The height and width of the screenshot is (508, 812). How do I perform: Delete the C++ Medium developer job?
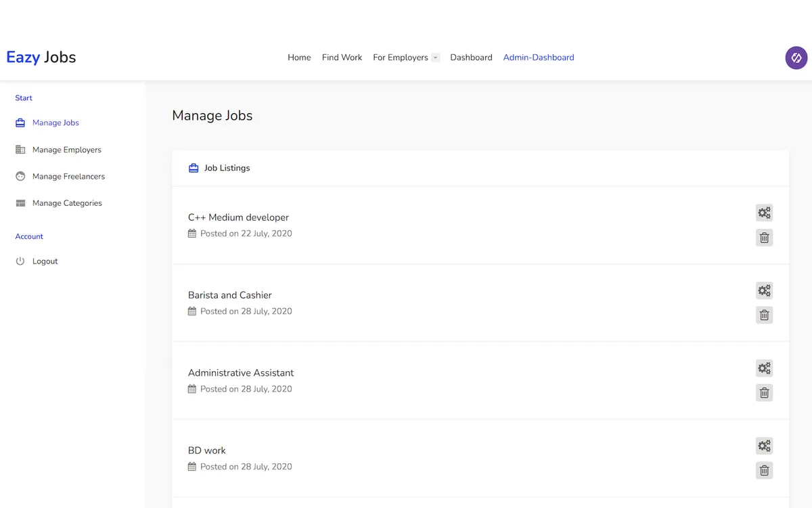(x=764, y=238)
